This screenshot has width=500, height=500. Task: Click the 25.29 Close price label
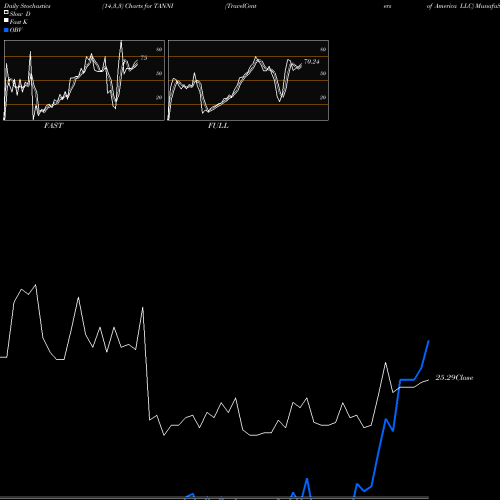tap(454, 377)
